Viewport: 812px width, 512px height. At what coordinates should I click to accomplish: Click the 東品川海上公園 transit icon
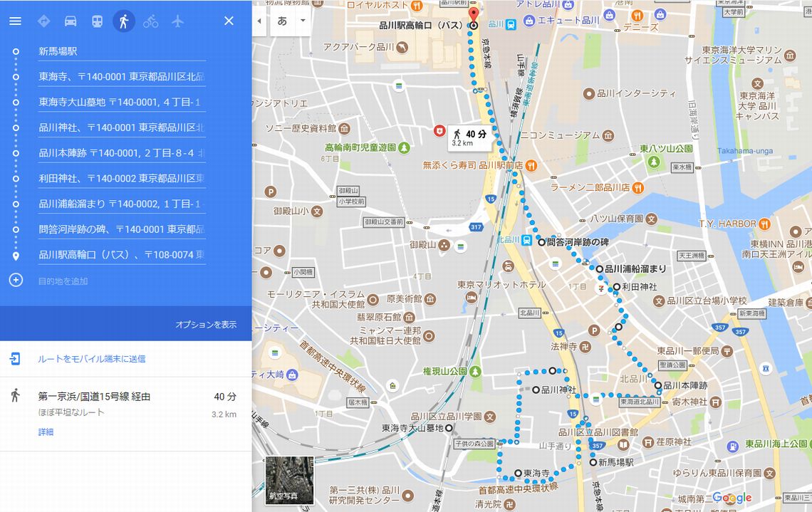pos(733,445)
